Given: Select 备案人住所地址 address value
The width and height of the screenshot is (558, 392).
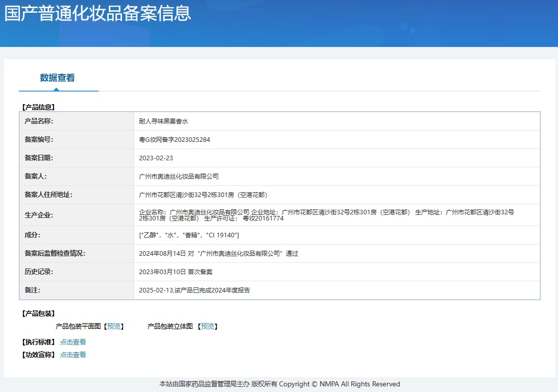Looking at the screenshot, I should pos(203,195).
